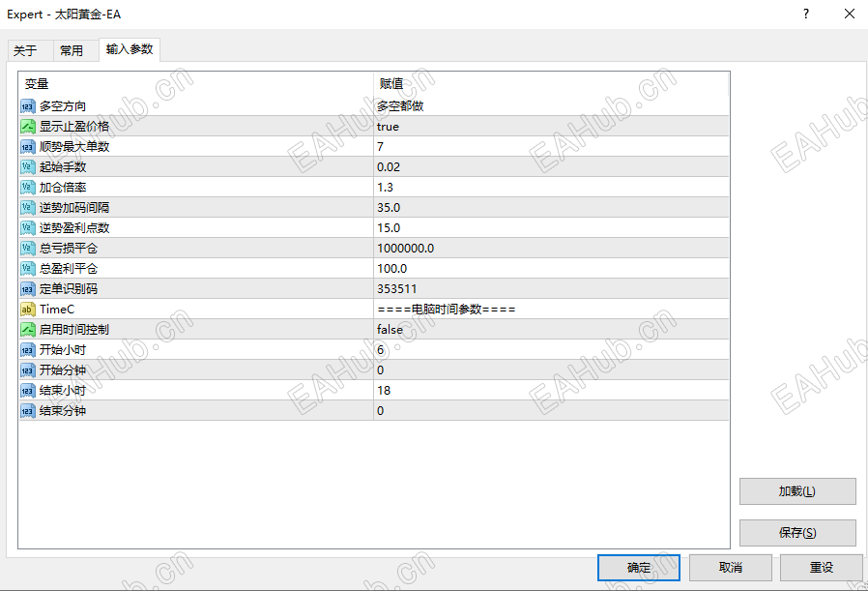Select the value 0 for 开始分钟
The image size is (868, 591).
click(x=551, y=370)
